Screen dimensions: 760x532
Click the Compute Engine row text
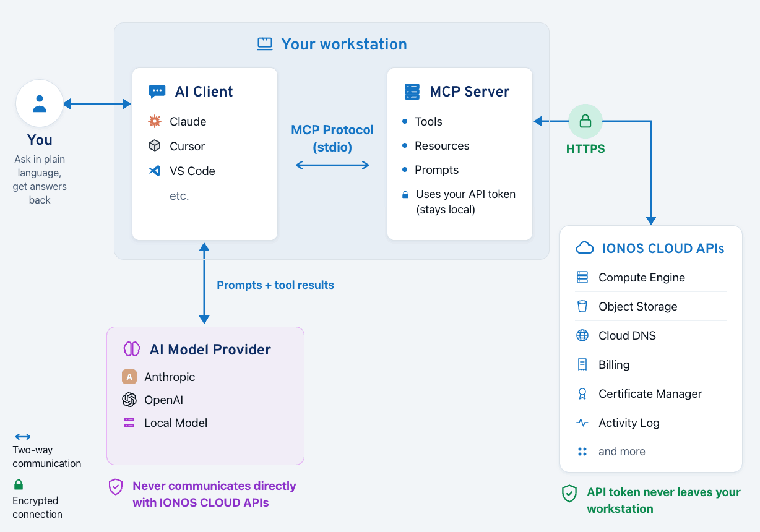point(642,278)
